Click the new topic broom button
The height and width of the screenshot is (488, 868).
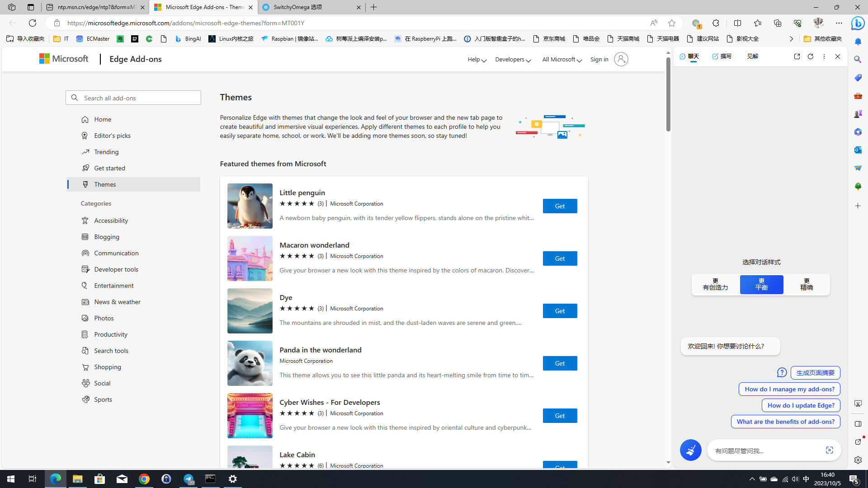(x=690, y=450)
